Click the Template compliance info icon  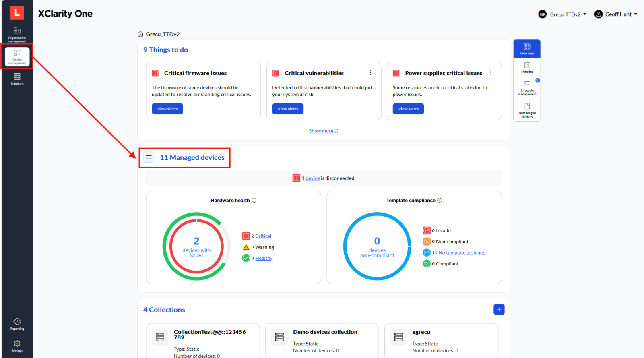(x=440, y=200)
